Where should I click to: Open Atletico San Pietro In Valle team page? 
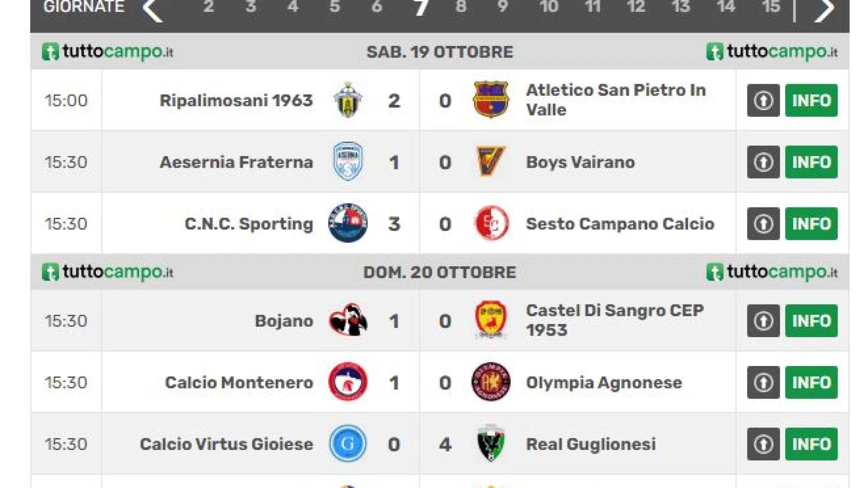point(616,100)
